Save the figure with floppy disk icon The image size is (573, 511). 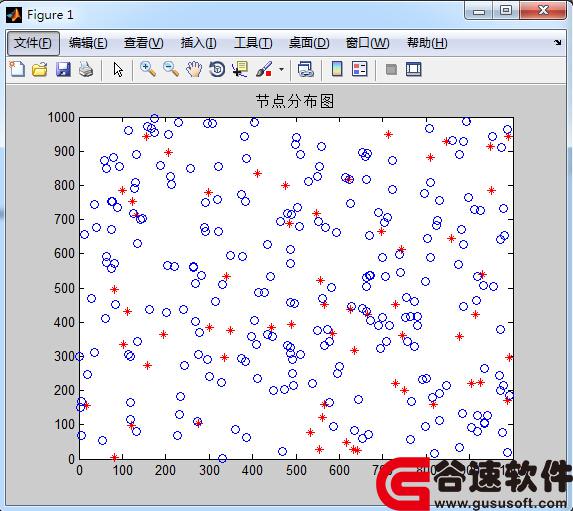(x=63, y=69)
